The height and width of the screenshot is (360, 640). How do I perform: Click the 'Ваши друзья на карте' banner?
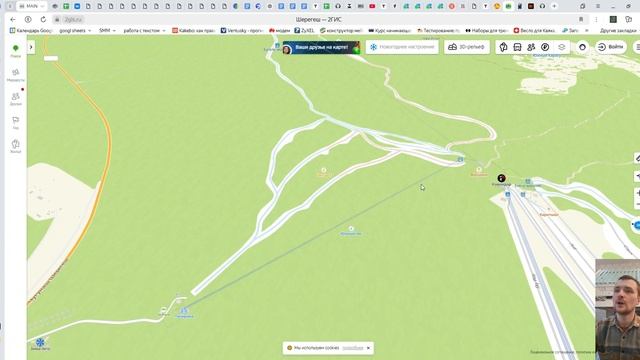321,47
